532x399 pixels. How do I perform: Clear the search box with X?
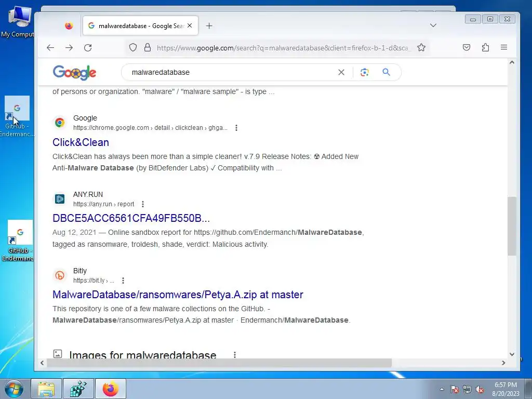click(x=341, y=72)
